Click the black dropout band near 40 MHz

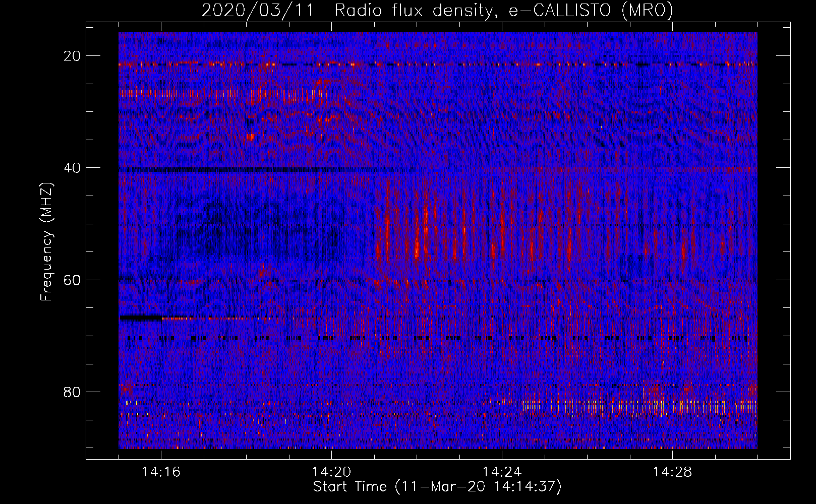[x=267, y=170]
